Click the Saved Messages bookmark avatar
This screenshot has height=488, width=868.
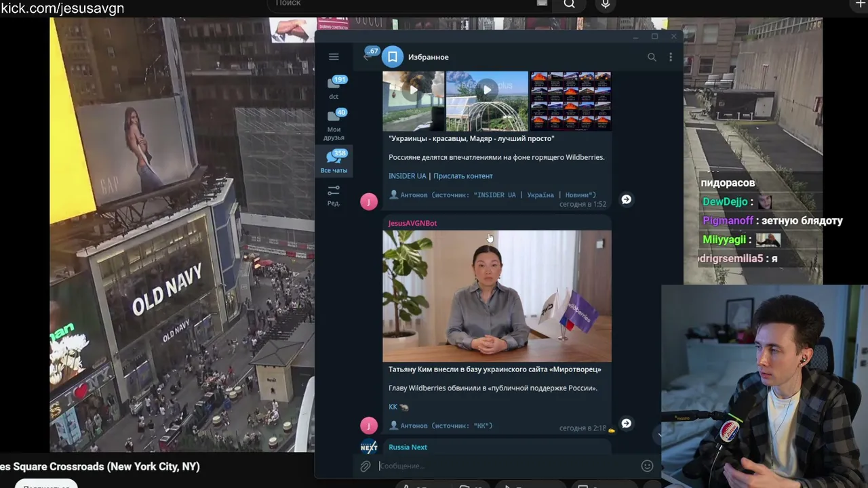(393, 57)
